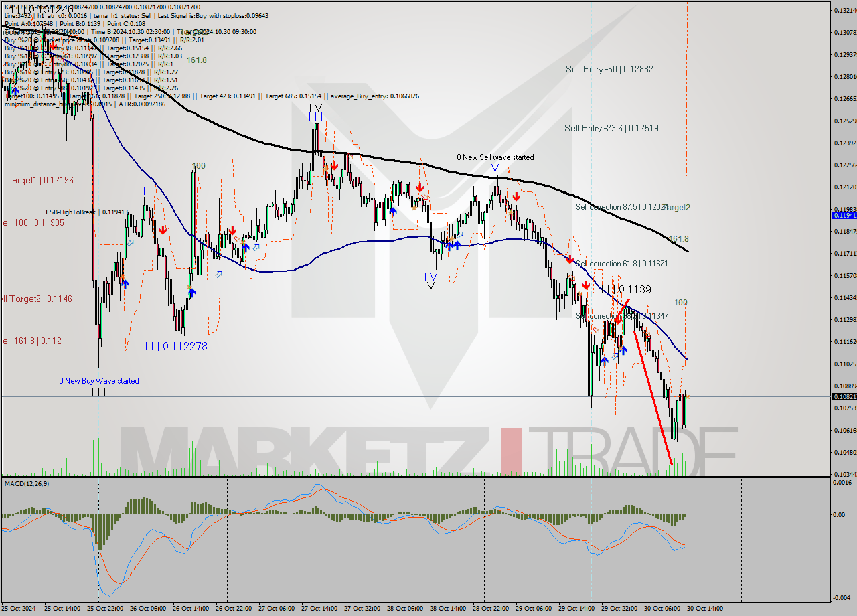Click the 'FSB-HighToBreak | 0.119413' line label
857x616 pixels.
coord(87,212)
